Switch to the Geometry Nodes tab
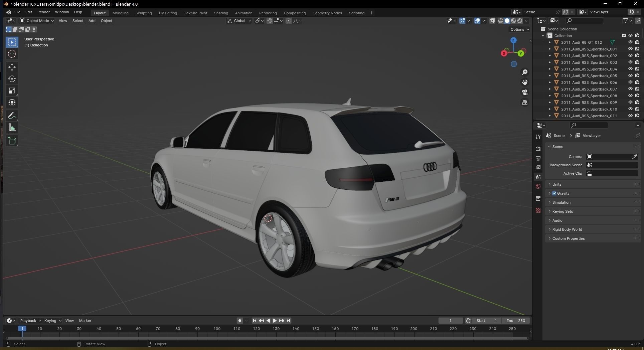 pyautogui.click(x=327, y=13)
